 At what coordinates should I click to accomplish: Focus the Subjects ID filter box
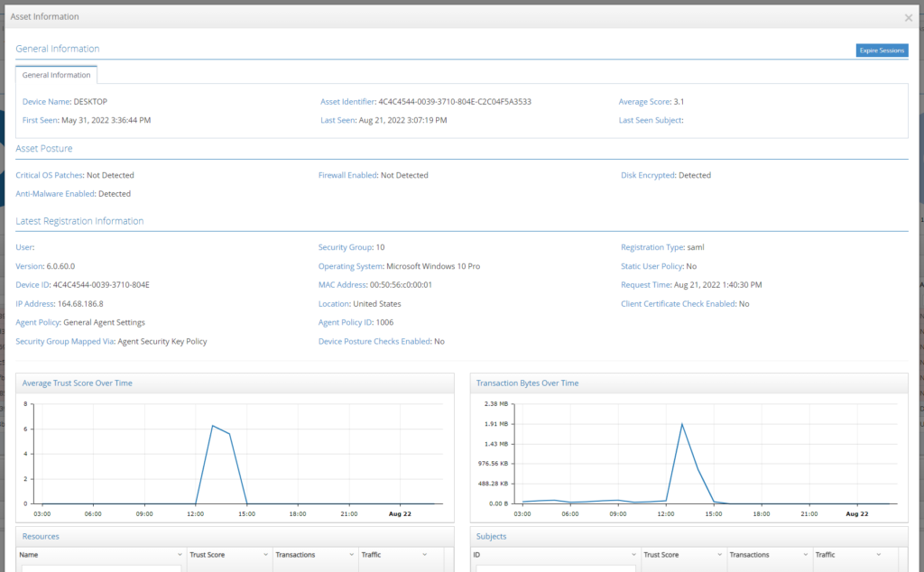556,568
